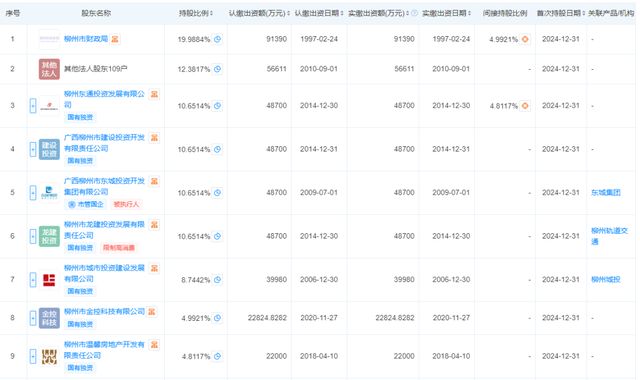The height and width of the screenshot is (380, 640).
Task: Click the orange equity icon beside 柳州市龙建投资发展
Action: [x=154, y=224]
